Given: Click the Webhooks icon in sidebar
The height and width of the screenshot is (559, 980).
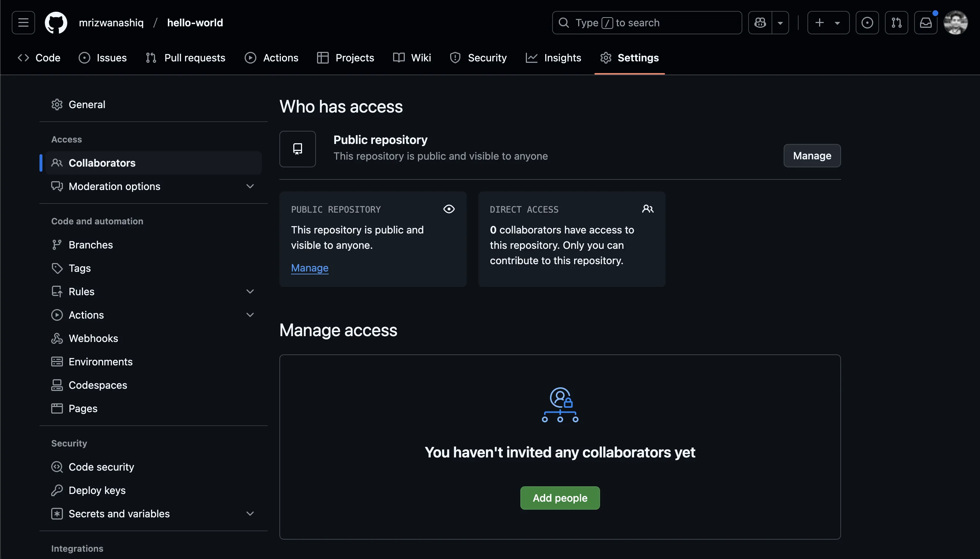Looking at the screenshot, I should click(57, 338).
